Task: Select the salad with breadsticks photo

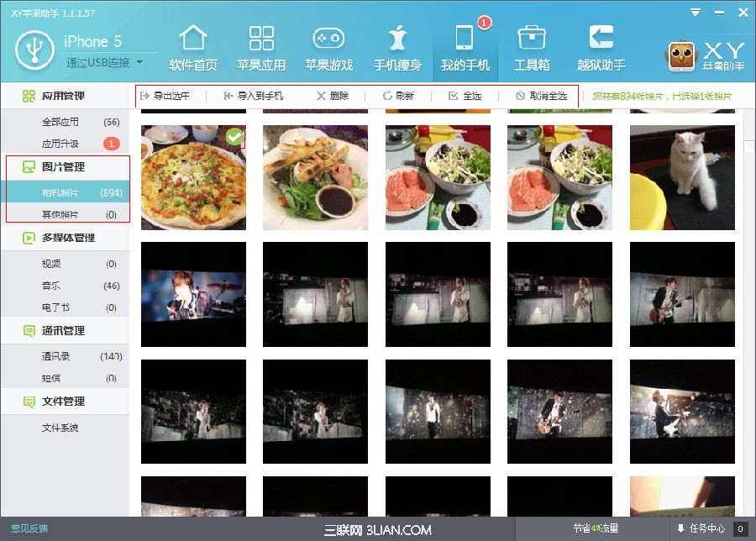Action: pos(315,177)
